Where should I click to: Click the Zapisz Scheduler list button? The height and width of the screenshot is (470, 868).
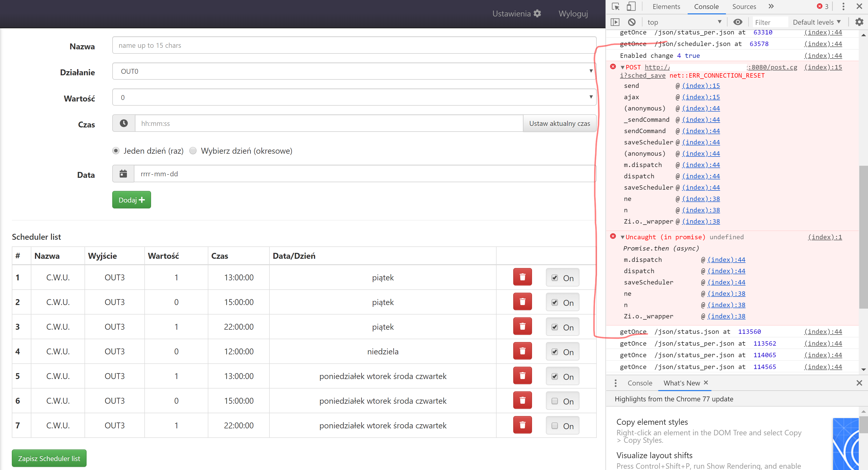[x=49, y=458]
